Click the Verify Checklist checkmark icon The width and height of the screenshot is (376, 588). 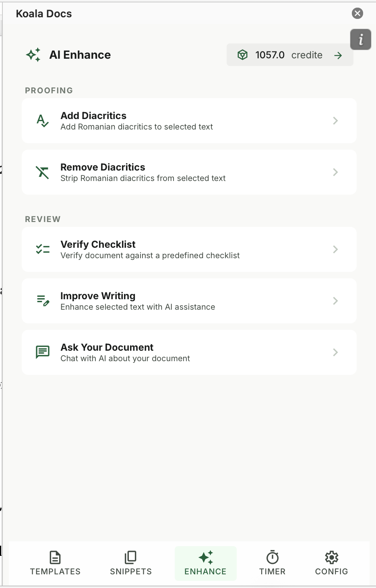[42, 249]
